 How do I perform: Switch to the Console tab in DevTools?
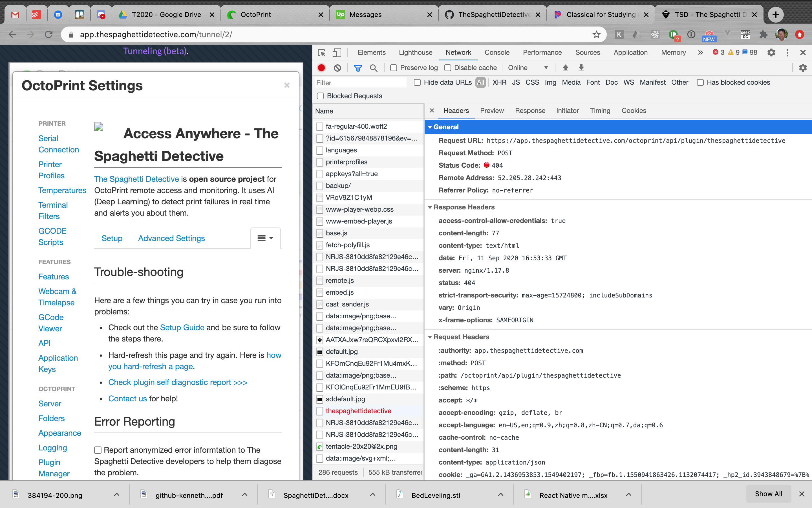click(497, 53)
